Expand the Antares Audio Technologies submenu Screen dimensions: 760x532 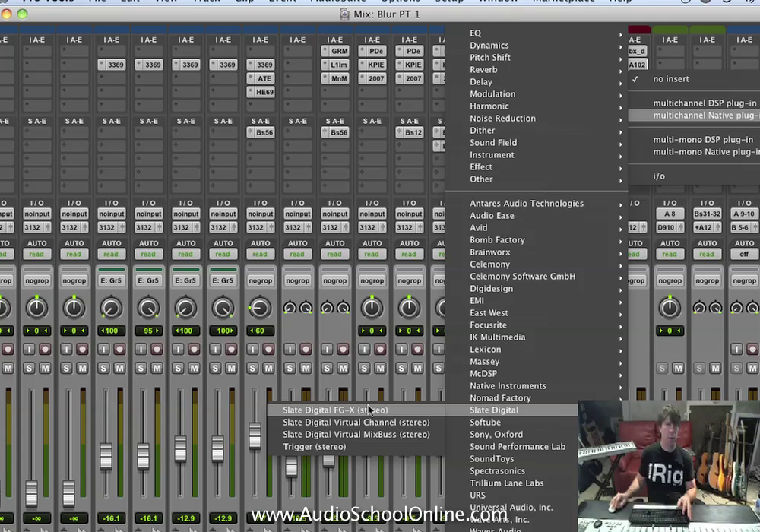point(537,204)
